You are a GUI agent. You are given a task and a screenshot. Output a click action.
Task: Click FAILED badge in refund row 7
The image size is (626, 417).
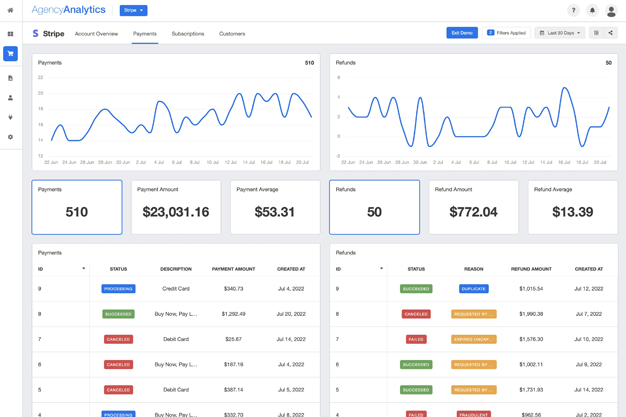coord(416,339)
